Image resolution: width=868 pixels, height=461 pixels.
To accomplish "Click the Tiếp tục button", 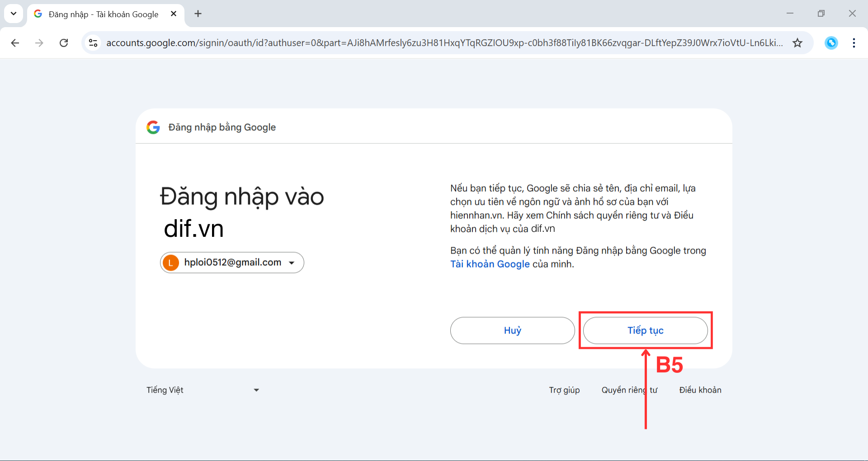I will [x=646, y=330].
